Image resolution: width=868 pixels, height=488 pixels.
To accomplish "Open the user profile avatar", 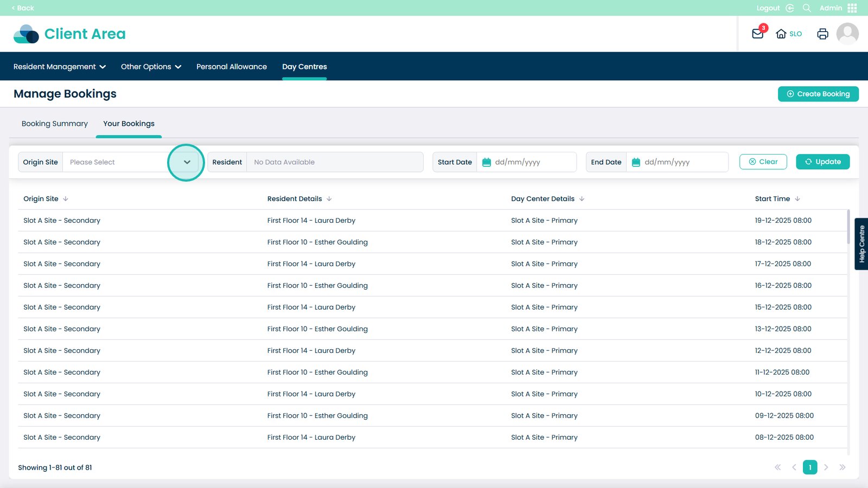I will 847,34.
